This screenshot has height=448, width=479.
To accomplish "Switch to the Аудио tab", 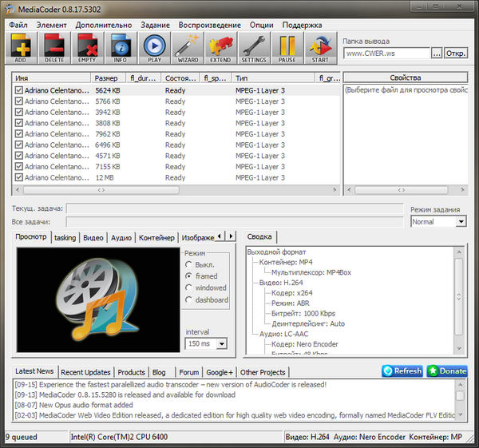I will coord(121,237).
